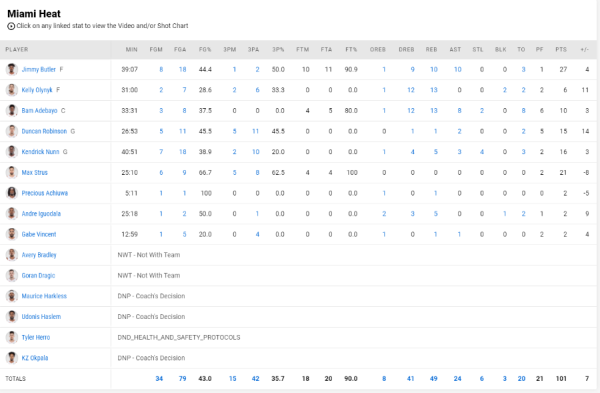View Kelly Olynyk's 12 defensive rebounds
The width and height of the screenshot is (600, 393).
click(411, 90)
